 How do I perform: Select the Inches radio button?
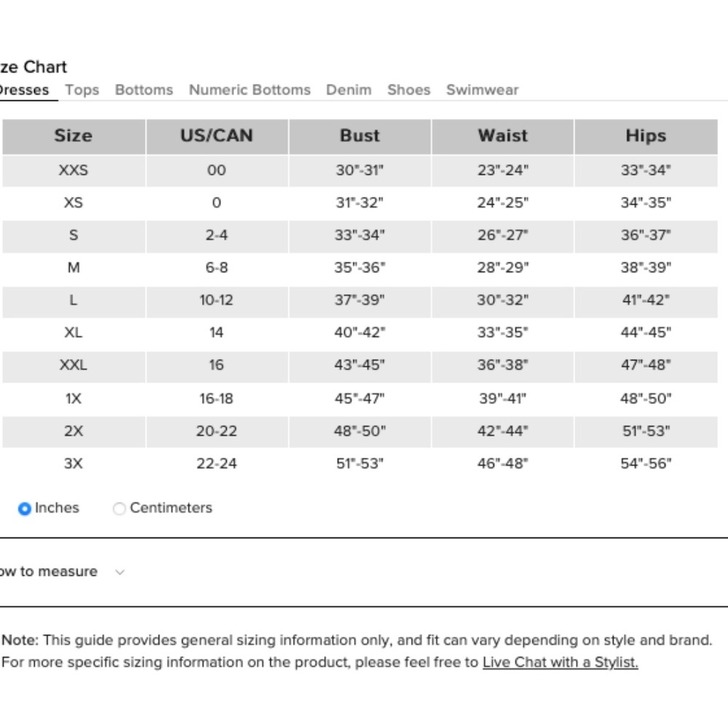coord(25,508)
